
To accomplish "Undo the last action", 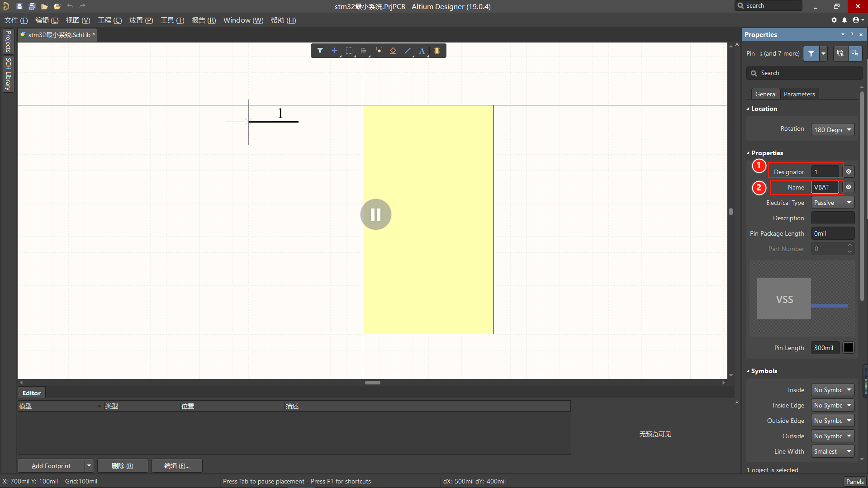I will pos(70,6).
